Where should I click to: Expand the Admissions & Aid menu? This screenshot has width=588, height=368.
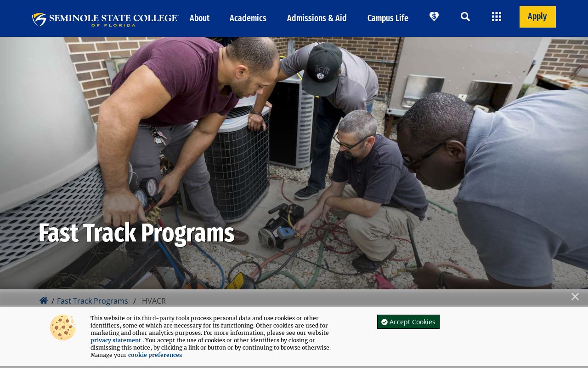point(317,18)
